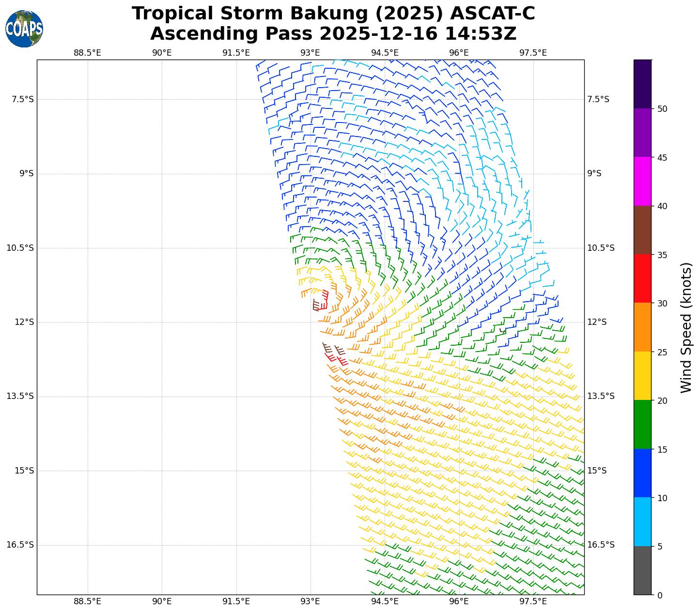Select the dark blue 10-15 knots segment
The image size is (700, 612).
(642, 474)
